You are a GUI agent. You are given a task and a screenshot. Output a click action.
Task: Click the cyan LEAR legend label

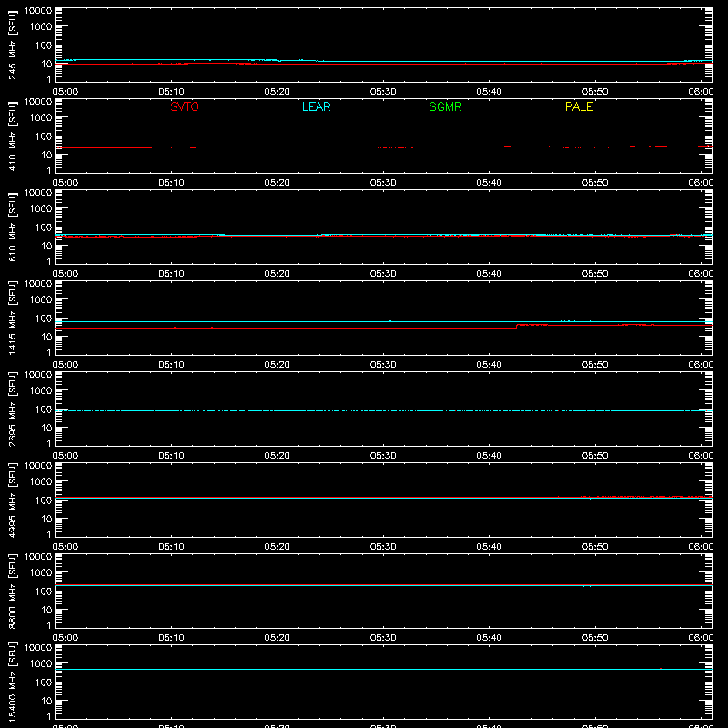point(316,106)
